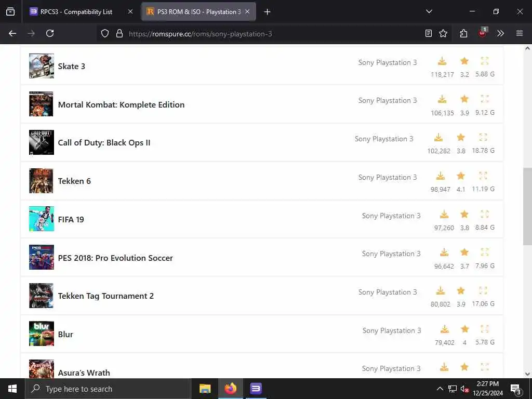Click the download icon in Tekken 6 row

pos(441,176)
